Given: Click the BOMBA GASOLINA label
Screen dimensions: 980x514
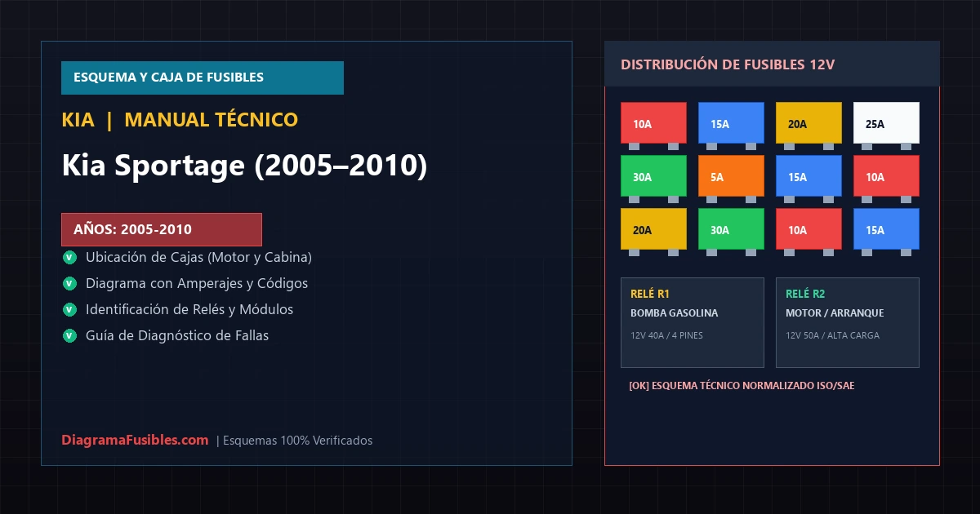Looking at the screenshot, I should pyautogui.click(x=675, y=313).
